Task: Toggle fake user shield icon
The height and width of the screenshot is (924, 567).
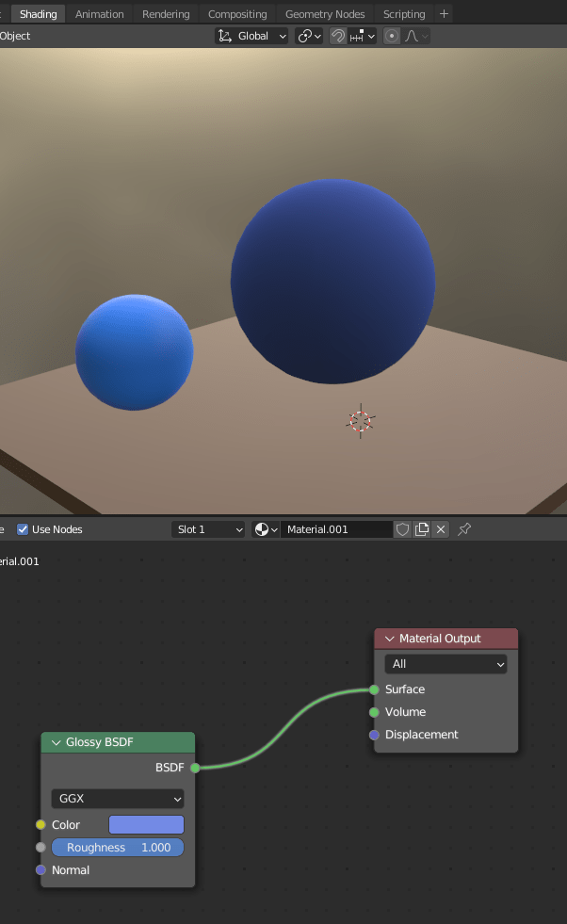Action: pyautogui.click(x=402, y=529)
